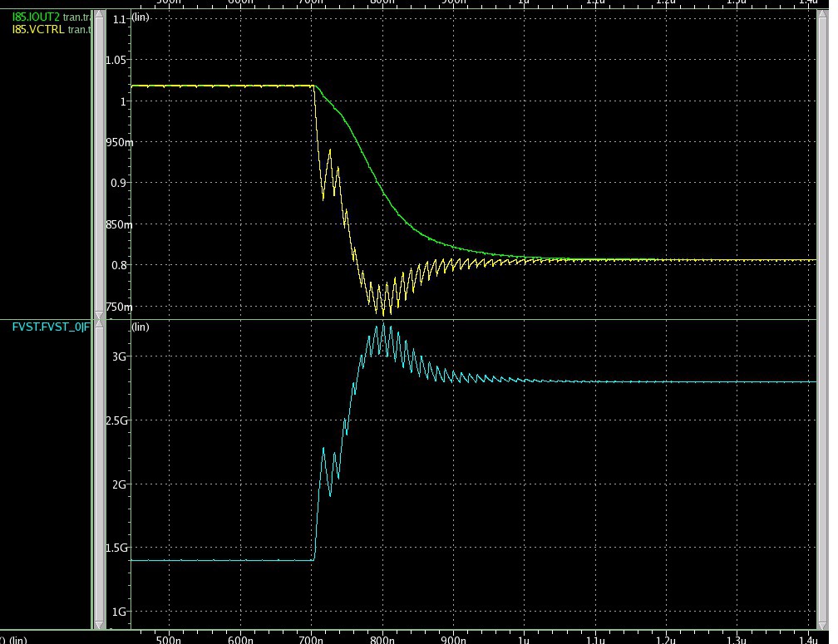Screen dimensions: 838x644
Task: Click the 1u tick on bottom time axis
Action: (x=524, y=639)
